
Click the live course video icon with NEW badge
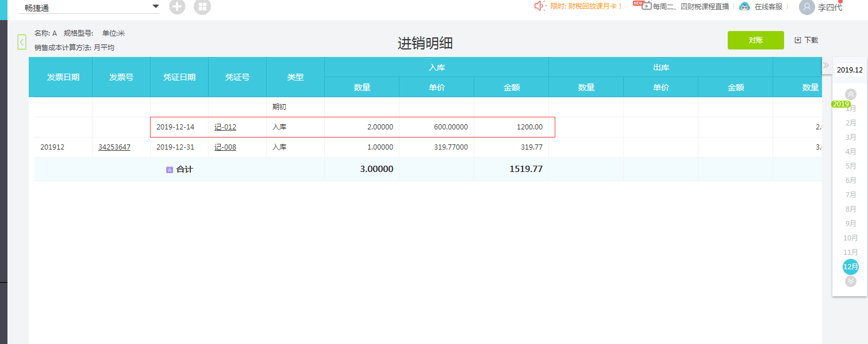[x=646, y=6]
